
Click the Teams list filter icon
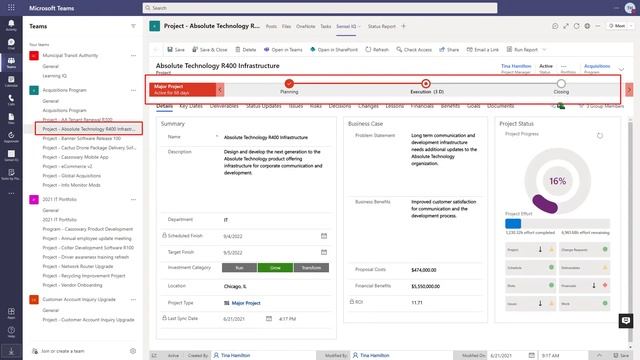(133, 26)
